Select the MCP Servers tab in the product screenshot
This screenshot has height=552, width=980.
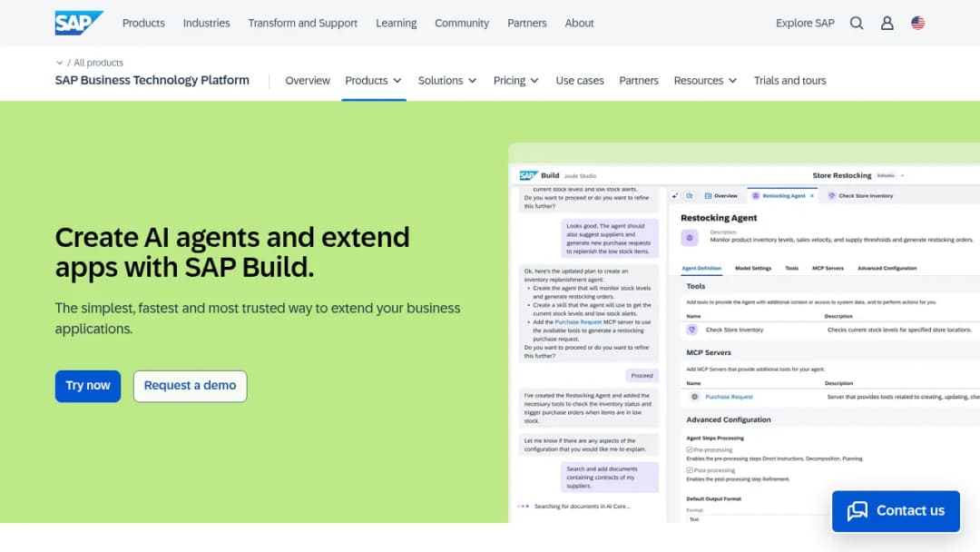tap(828, 268)
